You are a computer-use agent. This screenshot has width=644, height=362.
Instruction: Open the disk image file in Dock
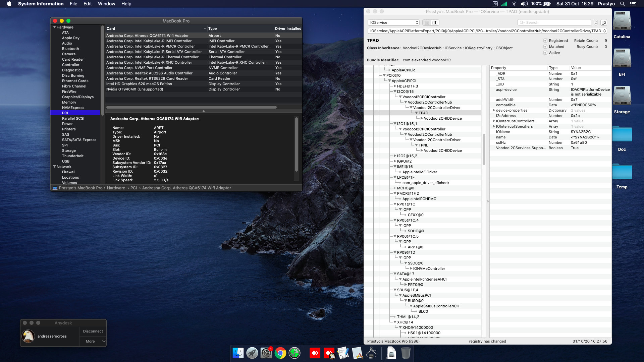point(391,353)
